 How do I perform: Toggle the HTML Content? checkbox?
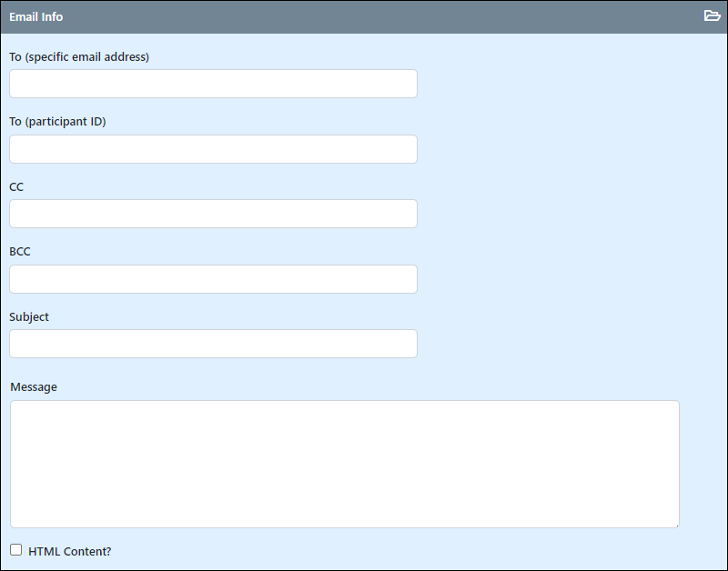point(15,550)
